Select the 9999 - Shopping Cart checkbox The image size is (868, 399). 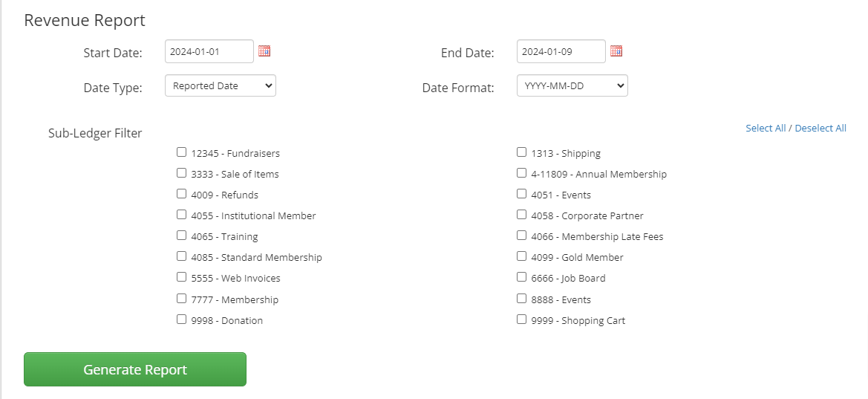point(522,319)
